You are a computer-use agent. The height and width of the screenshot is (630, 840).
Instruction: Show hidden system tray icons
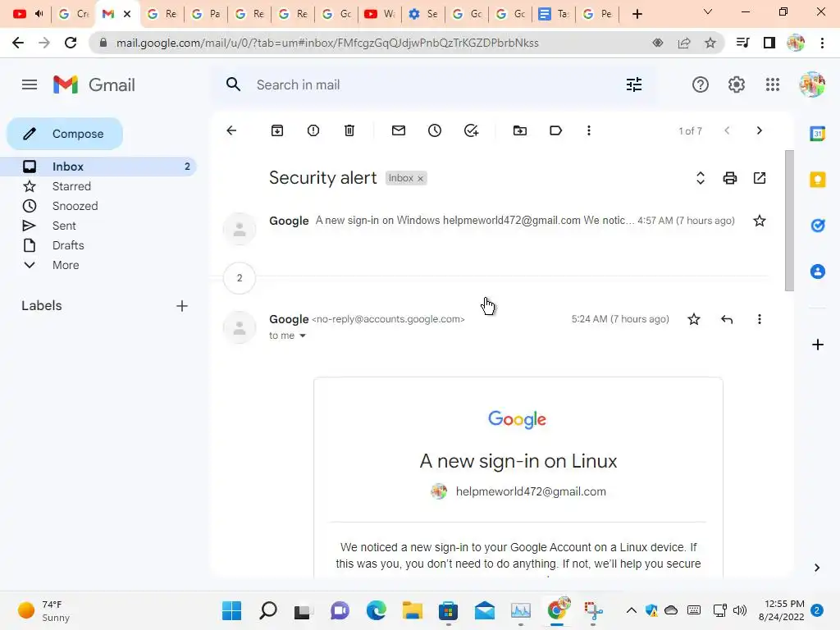632,610
